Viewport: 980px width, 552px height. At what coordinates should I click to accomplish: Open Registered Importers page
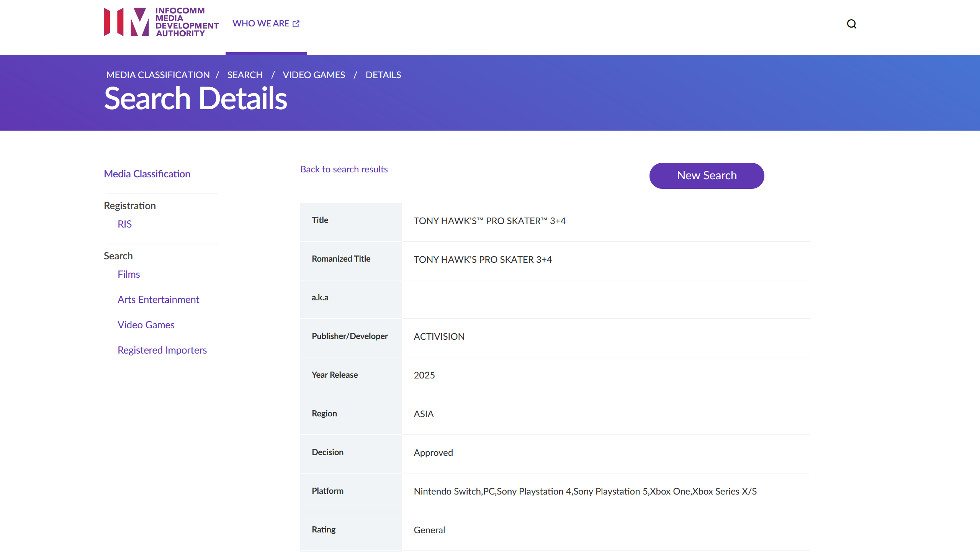[x=162, y=350]
